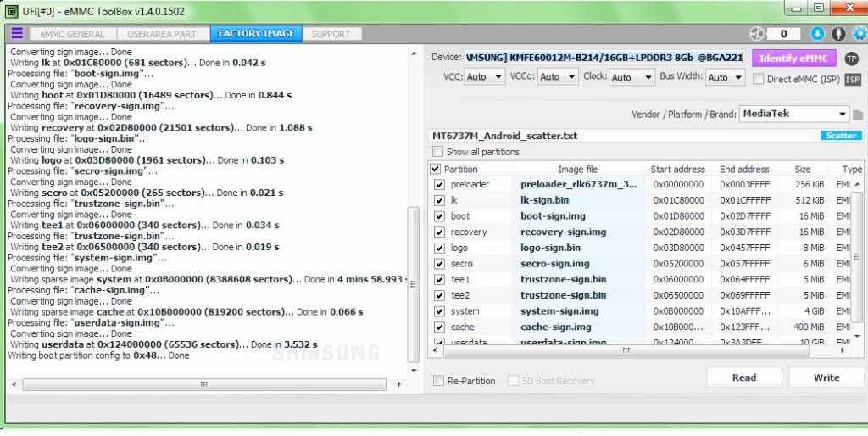Click the log scroll-down arrow
Screen dimensions: 868x436
click(414, 371)
